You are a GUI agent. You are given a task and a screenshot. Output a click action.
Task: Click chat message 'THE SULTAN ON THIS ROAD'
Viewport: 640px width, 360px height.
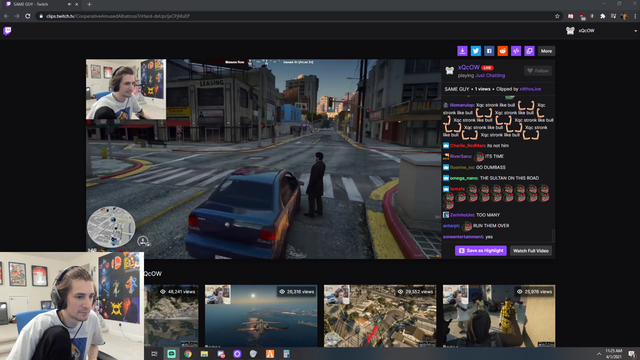pos(509,178)
